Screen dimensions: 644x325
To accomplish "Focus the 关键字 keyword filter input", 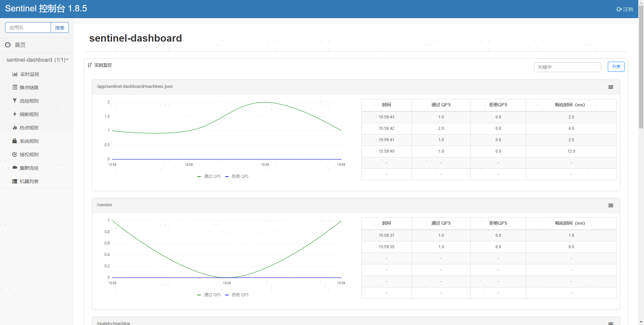I will pyautogui.click(x=567, y=67).
